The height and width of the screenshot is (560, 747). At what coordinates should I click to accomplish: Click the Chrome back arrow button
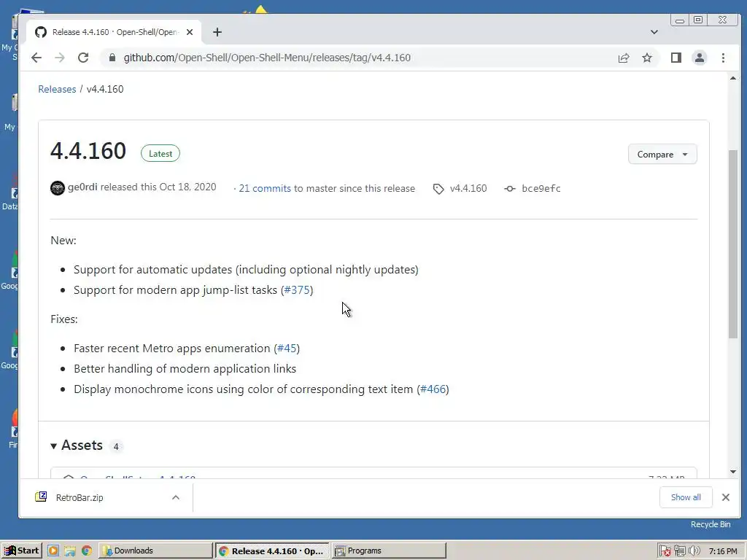tap(36, 58)
